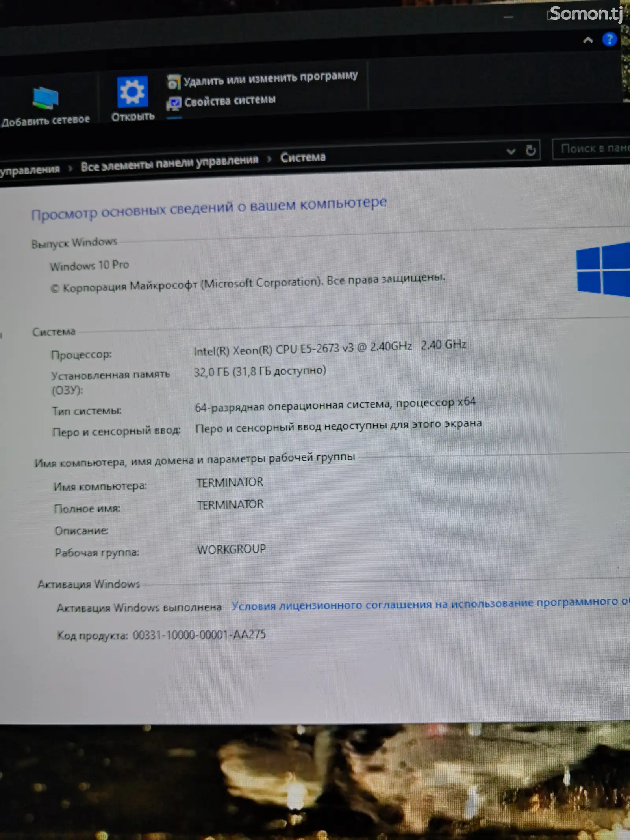Click the page heading Просмотр основных сведений
Viewport: 630px width, 840px height.
pyautogui.click(x=209, y=208)
